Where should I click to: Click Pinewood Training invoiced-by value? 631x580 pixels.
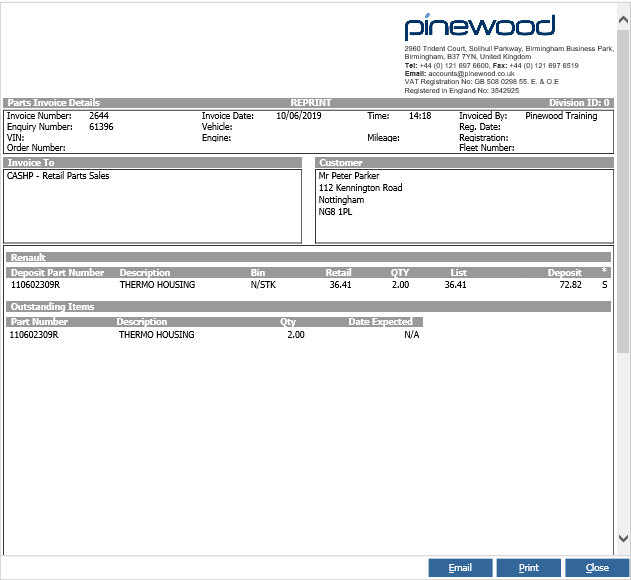(x=561, y=116)
